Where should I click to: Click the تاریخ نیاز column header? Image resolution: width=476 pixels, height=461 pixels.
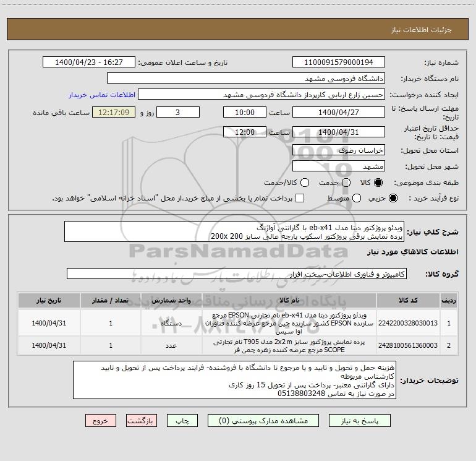tap(49, 300)
